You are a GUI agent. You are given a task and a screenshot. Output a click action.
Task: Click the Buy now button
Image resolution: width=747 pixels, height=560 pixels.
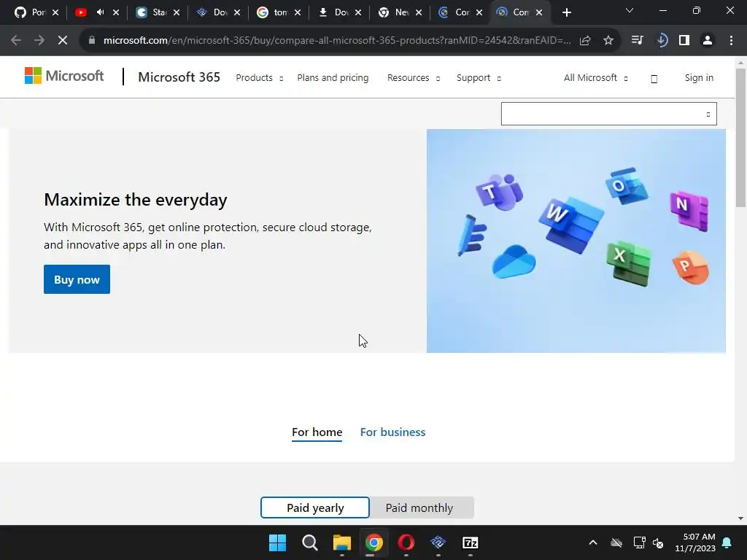point(77,279)
